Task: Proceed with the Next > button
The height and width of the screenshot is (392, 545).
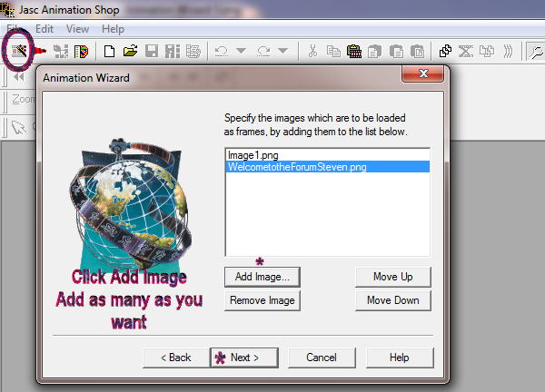Action: pyautogui.click(x=244, y=358)
